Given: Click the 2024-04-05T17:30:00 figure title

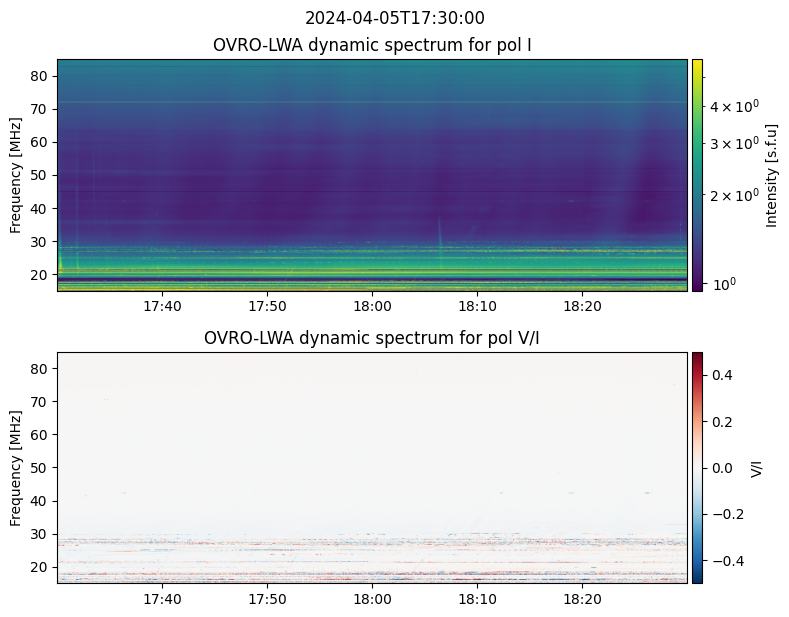Looking at the screenshot, I should (394, 18).
